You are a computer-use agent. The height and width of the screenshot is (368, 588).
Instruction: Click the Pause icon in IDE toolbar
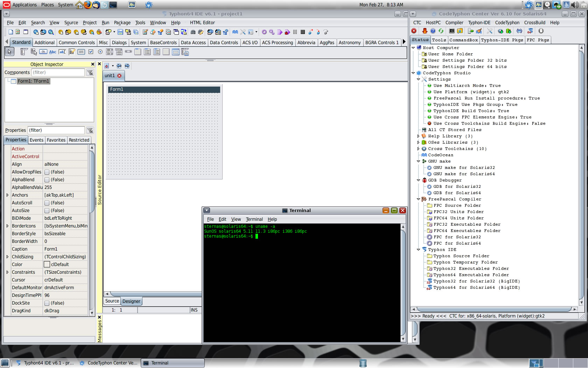295,32
